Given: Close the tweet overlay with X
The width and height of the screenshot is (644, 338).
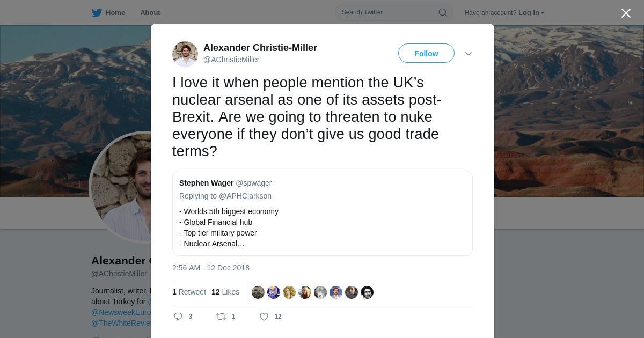Looking at the screenshot, I should click(626, 13).
